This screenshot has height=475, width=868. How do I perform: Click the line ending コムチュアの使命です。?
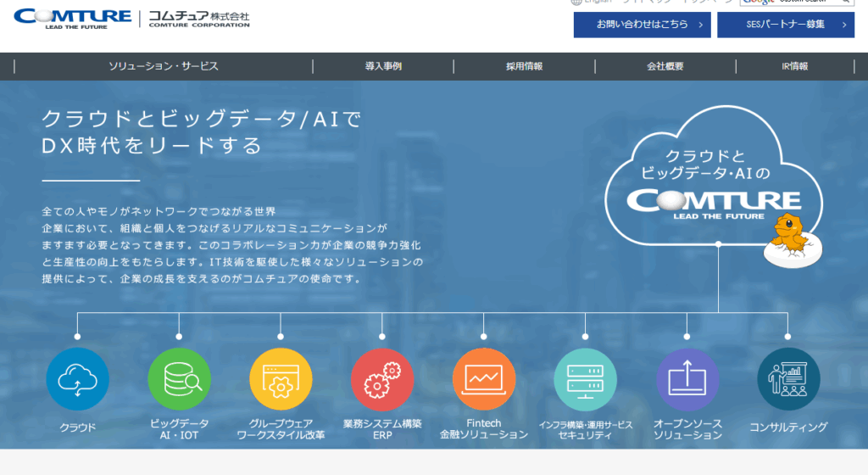coord(202,278)
